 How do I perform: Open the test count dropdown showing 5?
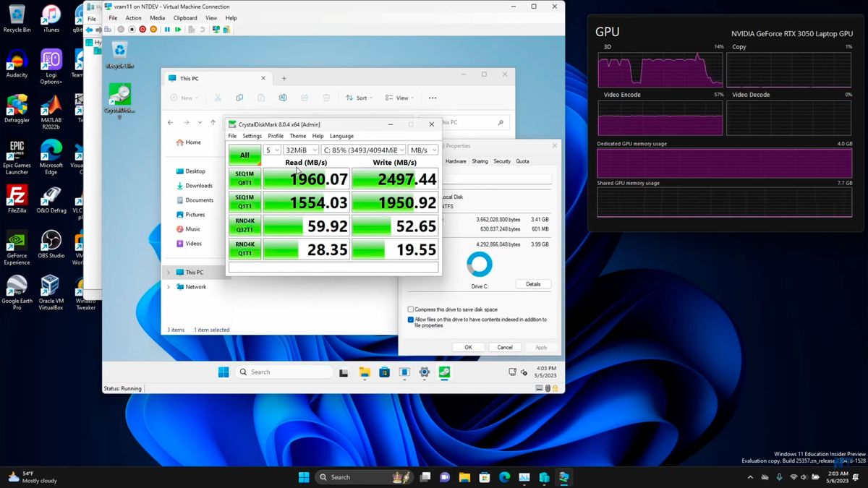click(273, 150)
